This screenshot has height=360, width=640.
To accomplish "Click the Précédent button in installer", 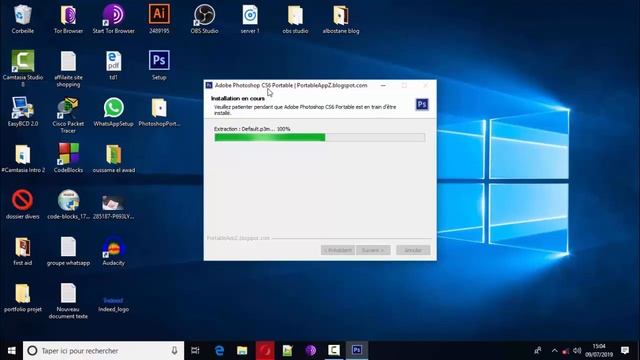I will pos(338,250).
